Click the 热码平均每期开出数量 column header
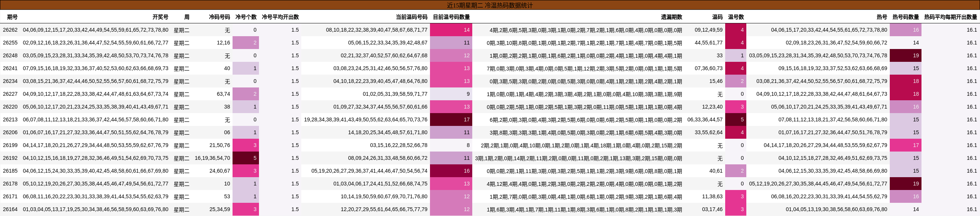The width and height of the screenshot is (980, 216). point(950,17)
